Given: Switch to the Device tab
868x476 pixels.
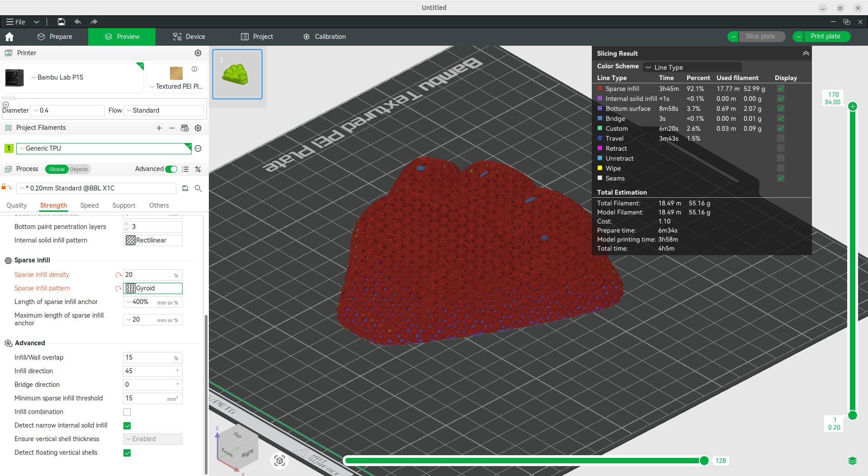Looking at the screenshot, I should (x=189, y=37).
